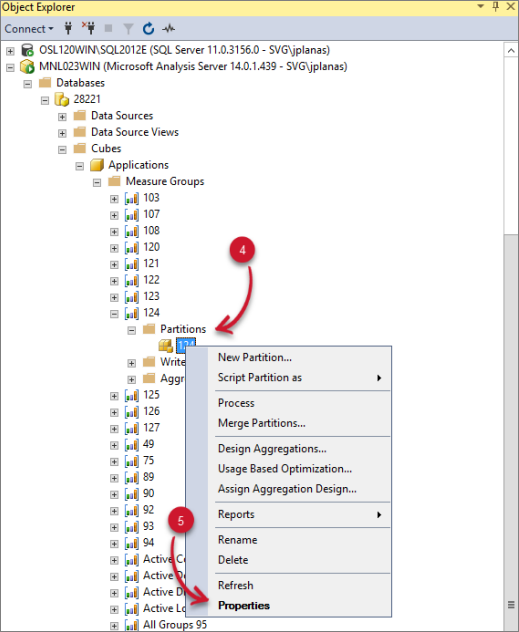519x632 pixels.
Task: Expand measure group 108 node
Action: tap(114, 232)
